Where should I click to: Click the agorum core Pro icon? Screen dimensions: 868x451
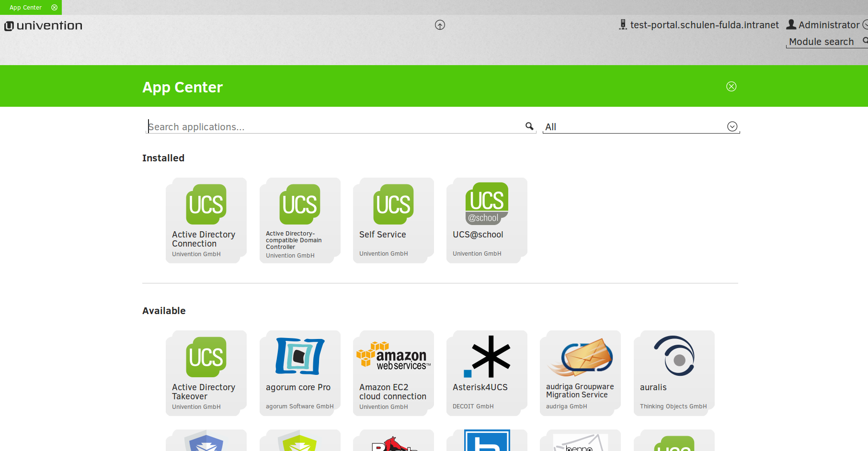coord(300,356)
